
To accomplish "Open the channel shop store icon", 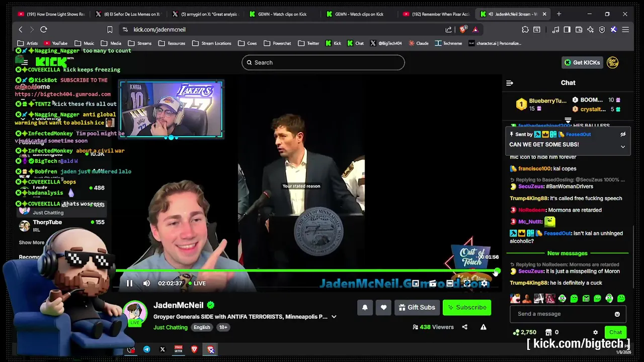I will point(548,332).
